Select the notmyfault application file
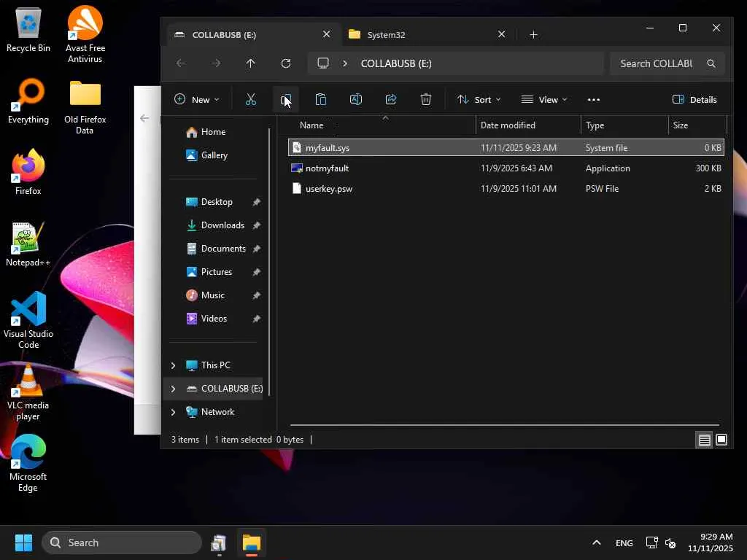Image resolution: width=747 pixels, height=560 pixels. [327, 168]
